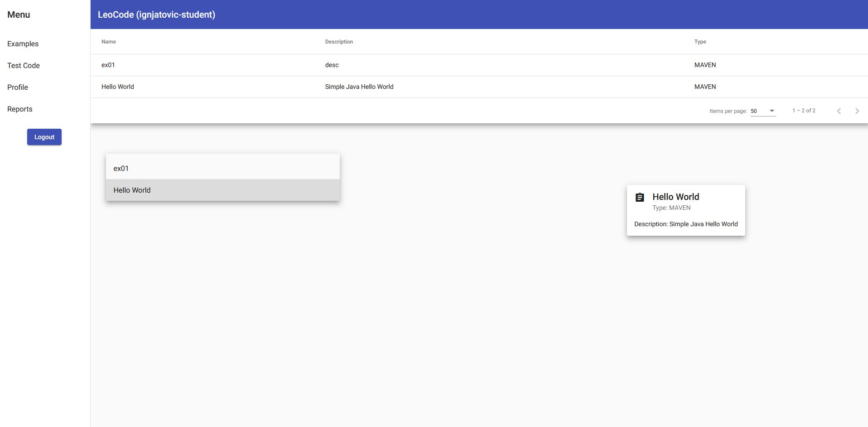Click MAVEN type in ex01 row
868x427 pixels.
pyautogui.click(x=705, y=65)
